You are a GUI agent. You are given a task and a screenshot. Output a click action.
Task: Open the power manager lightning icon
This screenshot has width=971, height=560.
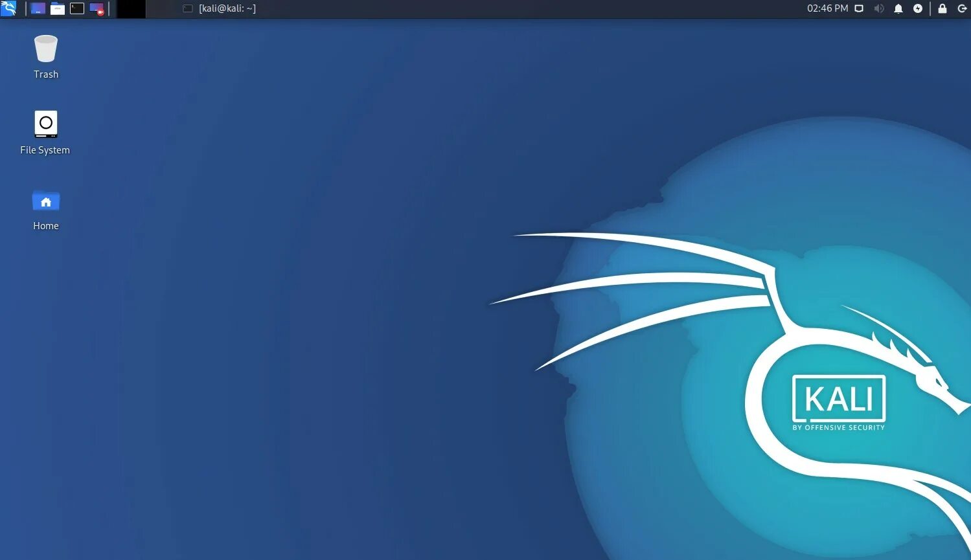918,8
